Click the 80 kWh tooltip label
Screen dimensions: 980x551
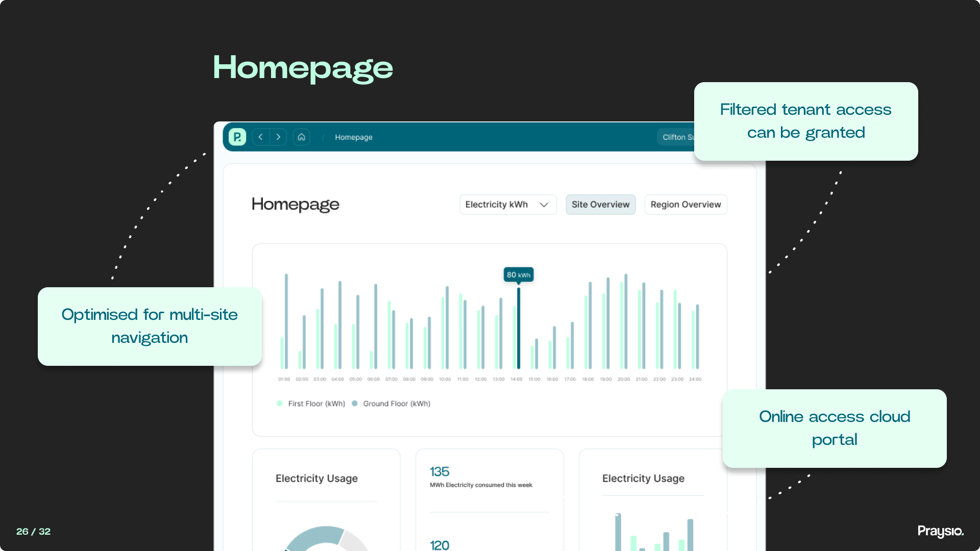[x=518, y=274]
